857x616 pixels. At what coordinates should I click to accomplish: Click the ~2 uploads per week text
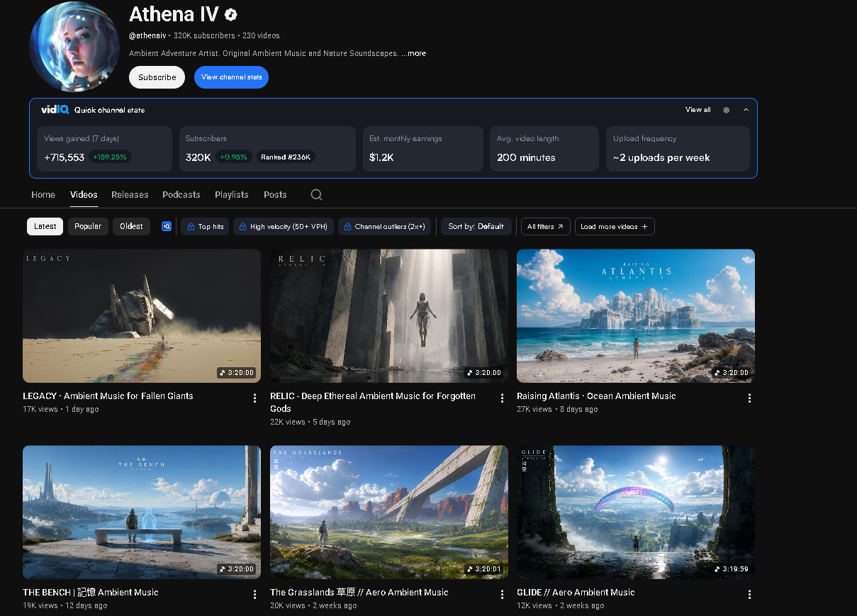pyautogui.click(x=661, y=157)
